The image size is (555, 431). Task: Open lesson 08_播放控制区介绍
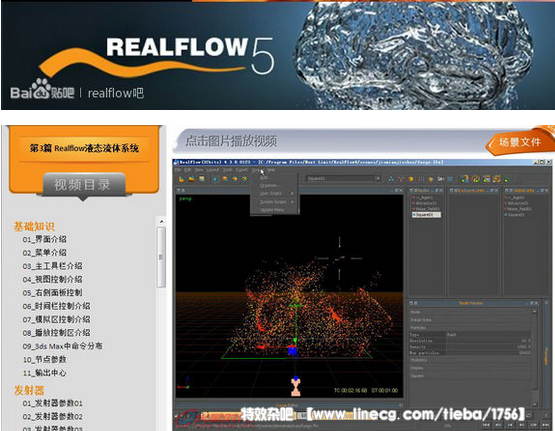56,333
